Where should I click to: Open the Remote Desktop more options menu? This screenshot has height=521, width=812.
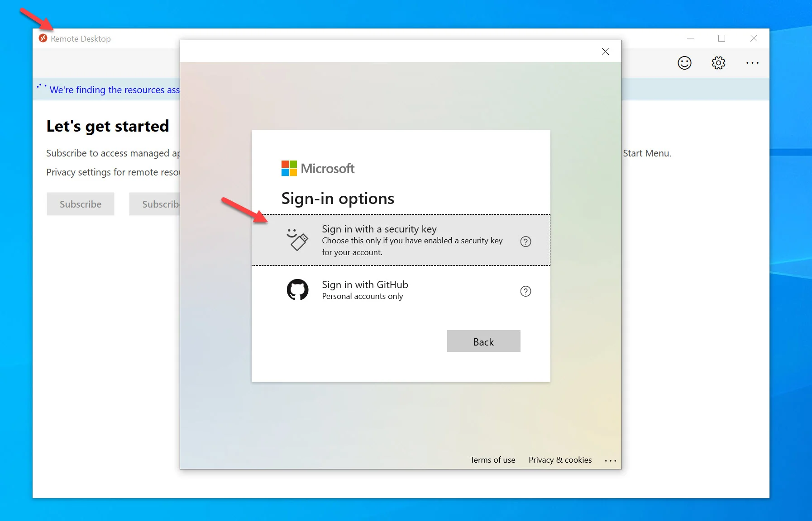(x=752, y=63)
